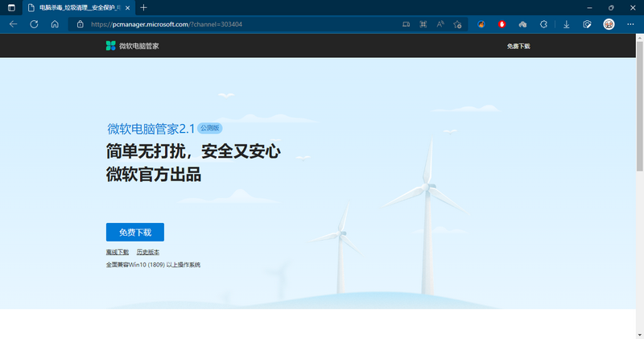Click the blue 免费下载 button
The image size is (644, 339).
(x=135, y=232)
